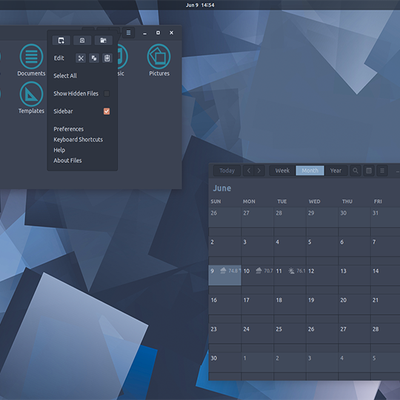Select the 6 in the THU column
400x400 pixels.
tap(354, 246)
